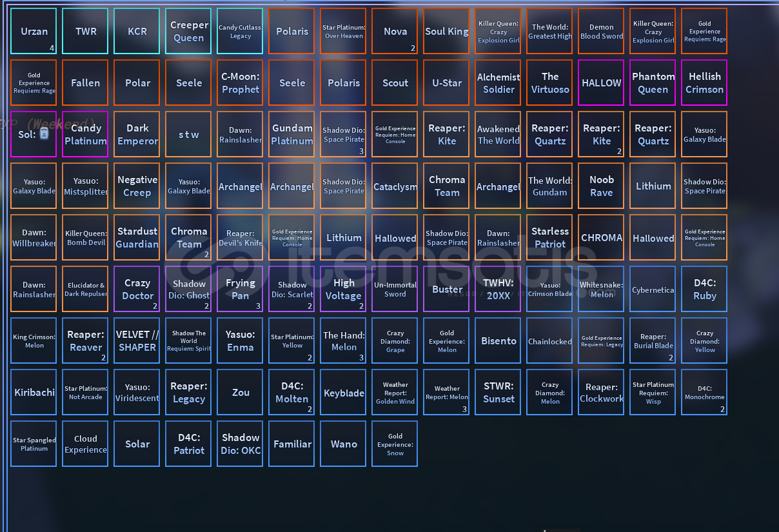Select Star Platinum: Over Heaven
779x532 pixels.
(343, 31)
